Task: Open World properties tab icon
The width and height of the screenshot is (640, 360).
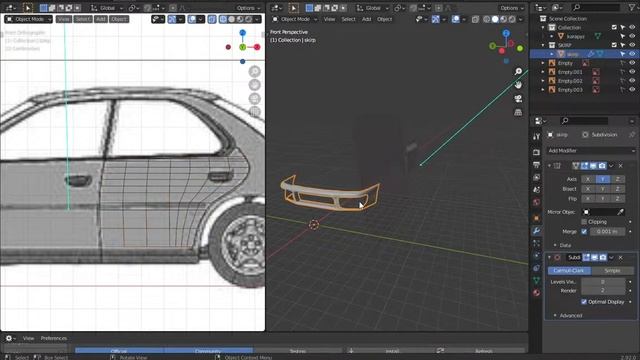Action: pyautogui.click(x=536, y=202)
